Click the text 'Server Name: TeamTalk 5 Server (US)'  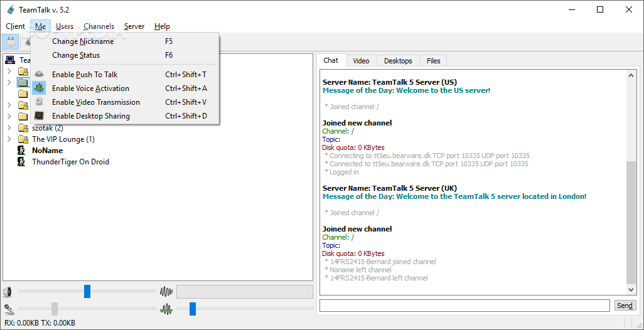[x=390, y=82]
